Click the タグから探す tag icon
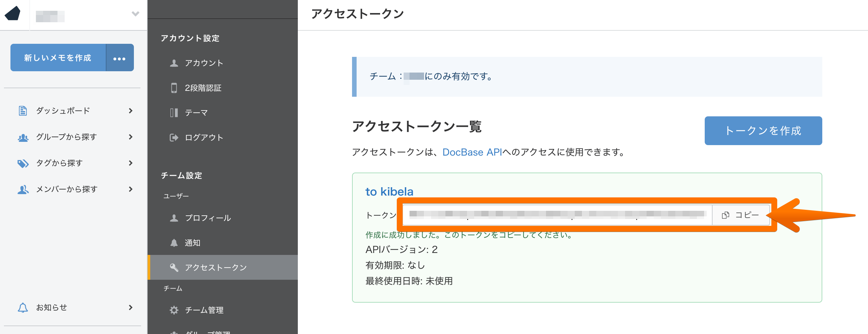Image resolution: width=868 pixels, height=334 pixels. pos(23,163)
